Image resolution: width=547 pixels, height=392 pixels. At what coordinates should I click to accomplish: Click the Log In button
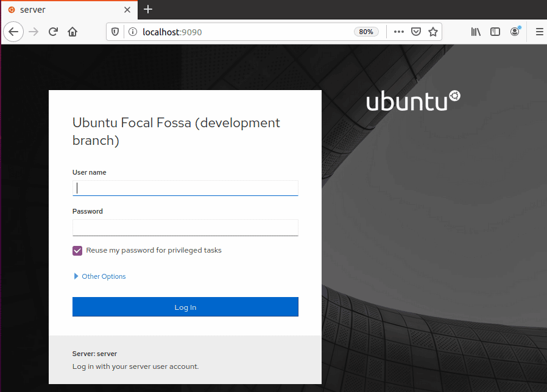coord(185,307)
